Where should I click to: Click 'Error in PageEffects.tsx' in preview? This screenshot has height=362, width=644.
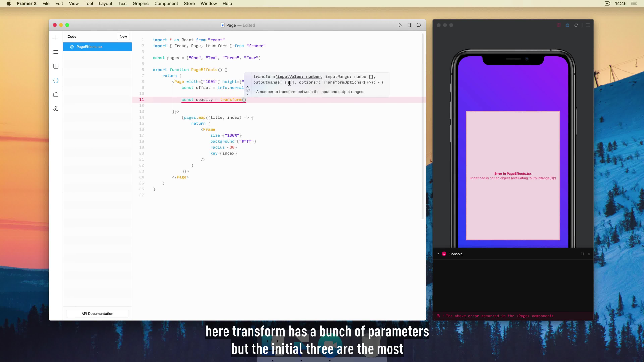click(513, 174)
